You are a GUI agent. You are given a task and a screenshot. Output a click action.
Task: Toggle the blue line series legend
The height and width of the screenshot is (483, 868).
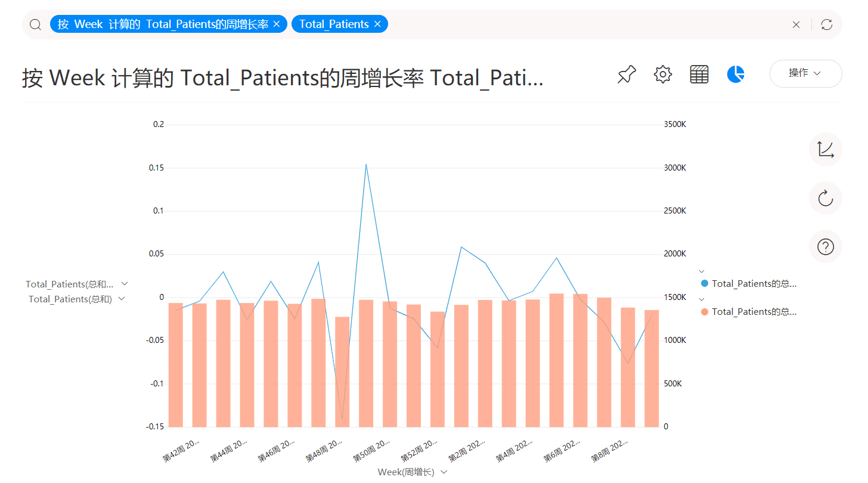click(x=749, y=284)
